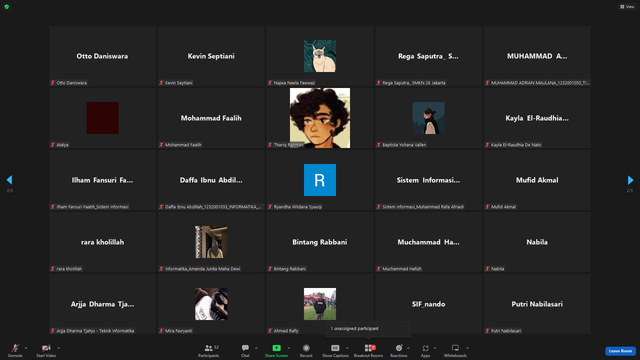The height and width of the screenshot is (360, 640).
Task: Click muted mic icon beside Kevin Septiani label
Action: coord(161,83)
